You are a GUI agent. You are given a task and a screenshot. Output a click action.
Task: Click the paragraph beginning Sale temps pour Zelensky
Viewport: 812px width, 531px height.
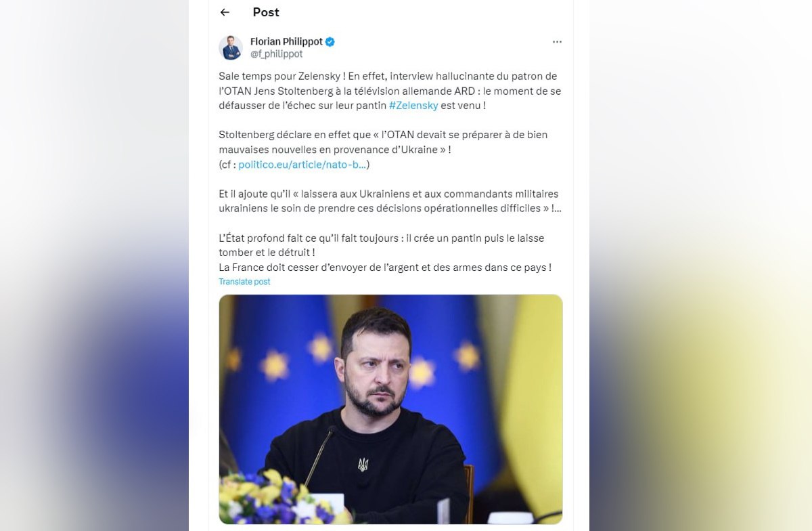click(x=390, y=91)
